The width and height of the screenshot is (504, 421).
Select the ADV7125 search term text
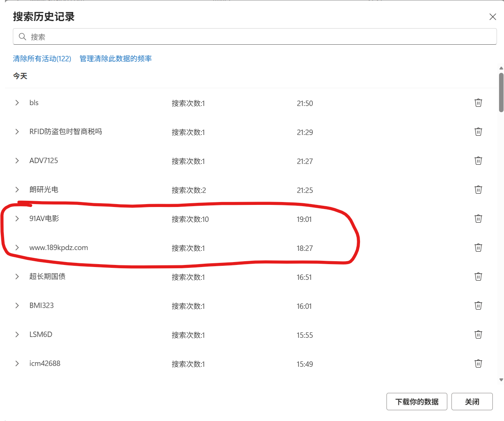(43, 161)
